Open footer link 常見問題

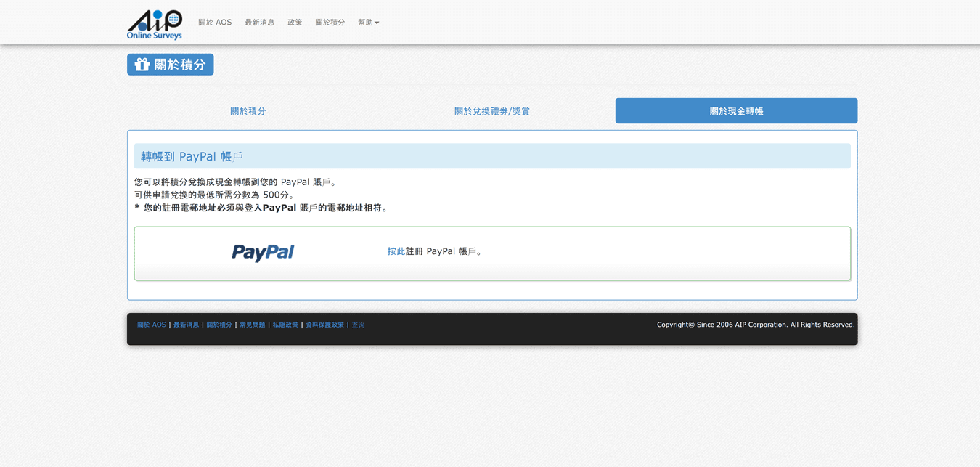253,325
